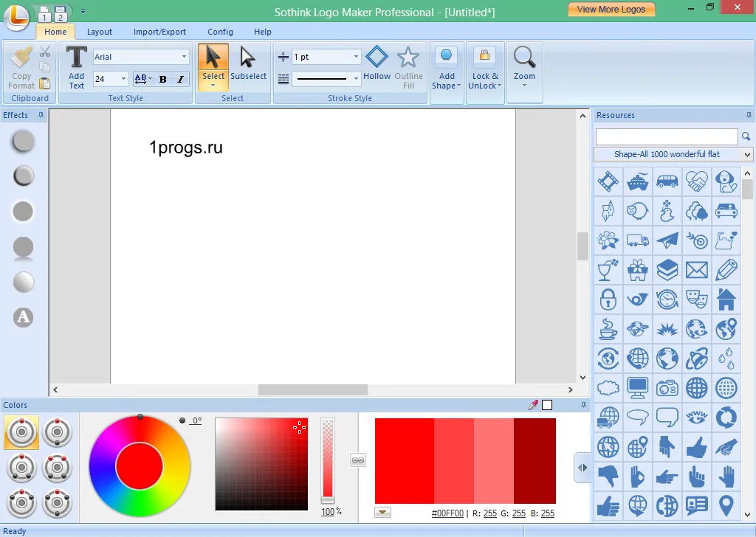The width and height of the screenshot is (756, 537).
Task: Open the application logo menu button
Action: [x=17, y=17]
